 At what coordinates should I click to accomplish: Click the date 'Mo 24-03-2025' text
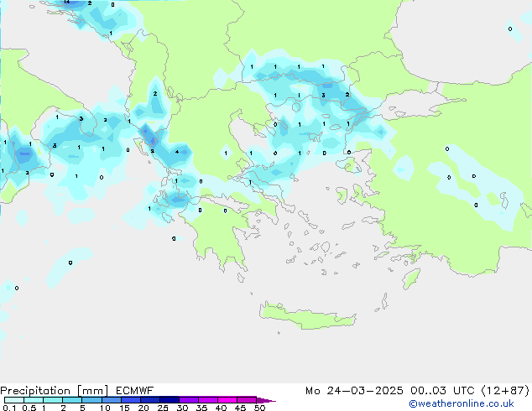point(354,391)
